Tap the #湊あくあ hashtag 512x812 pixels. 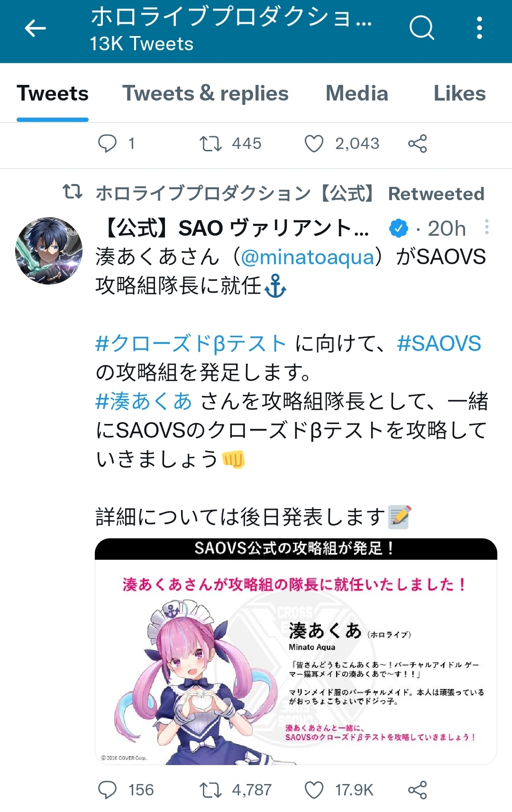pyautogui.click(x=144, y=401)
